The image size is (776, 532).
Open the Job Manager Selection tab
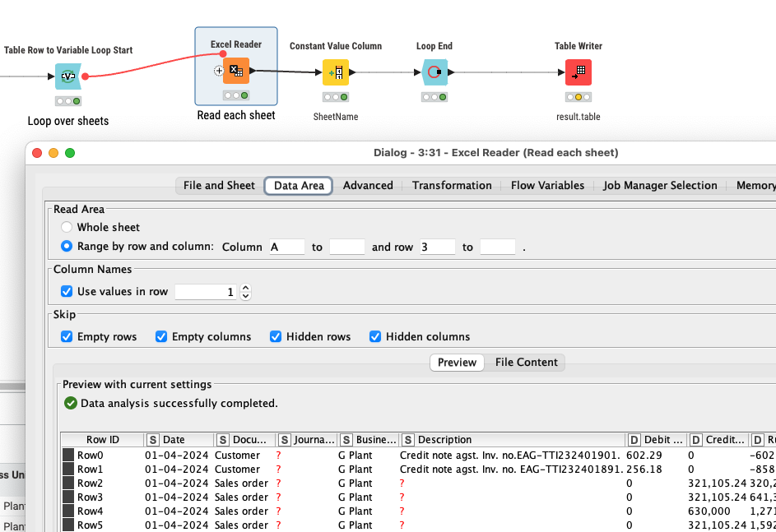[x=660, y=185]
